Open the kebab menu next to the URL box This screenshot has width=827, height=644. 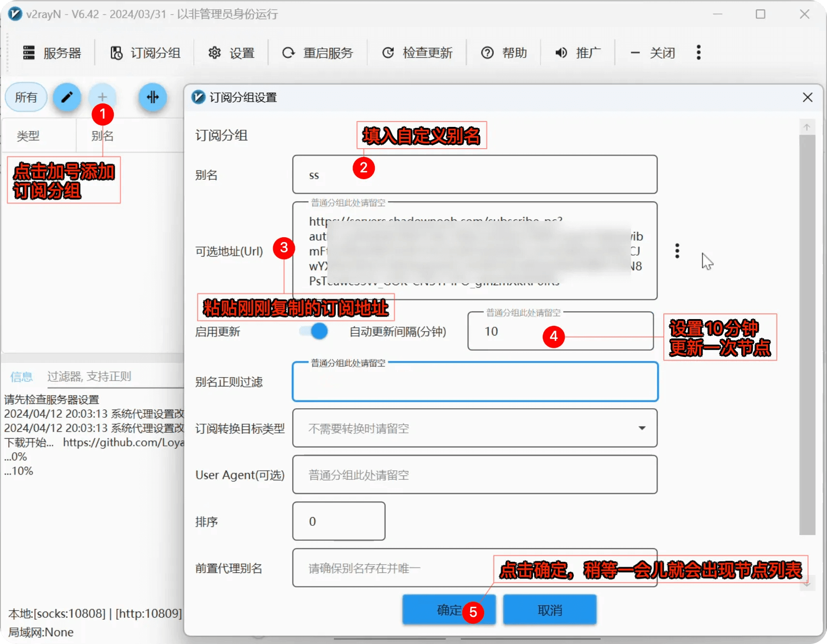pos(676,250)
